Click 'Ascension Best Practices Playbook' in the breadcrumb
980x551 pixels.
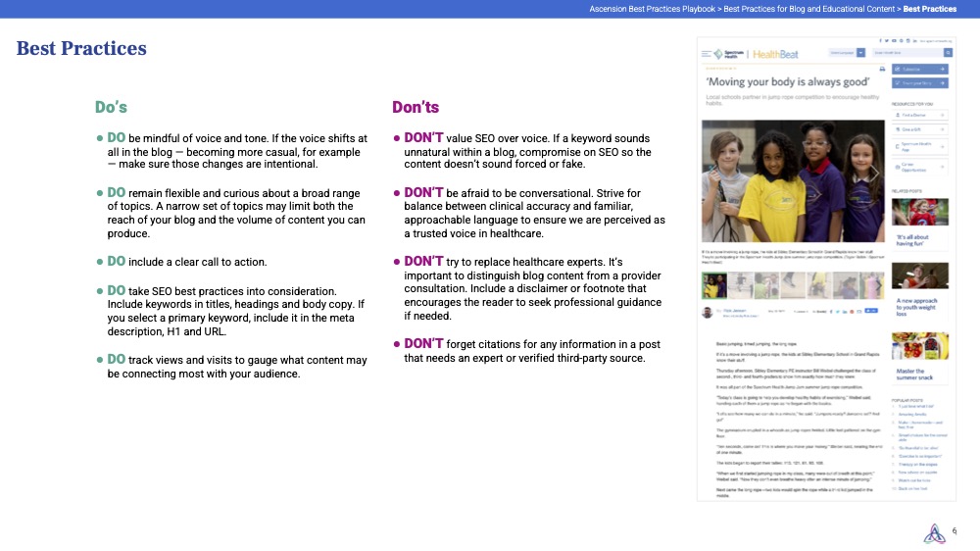(653, 9)
